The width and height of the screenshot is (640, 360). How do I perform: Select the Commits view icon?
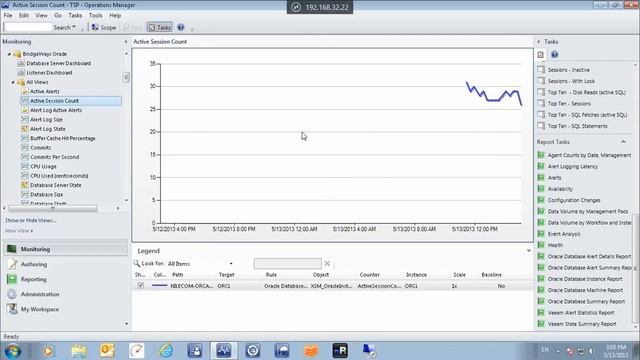[25, 148]
